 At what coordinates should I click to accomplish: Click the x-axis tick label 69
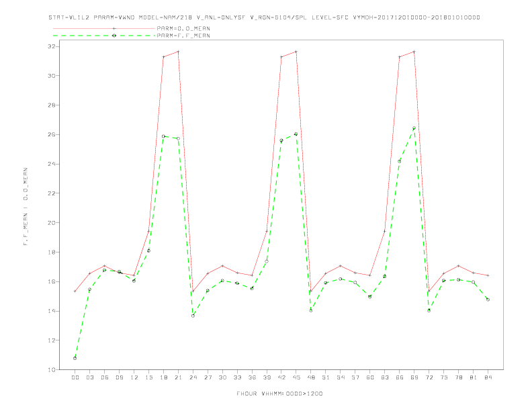point(414,377)
